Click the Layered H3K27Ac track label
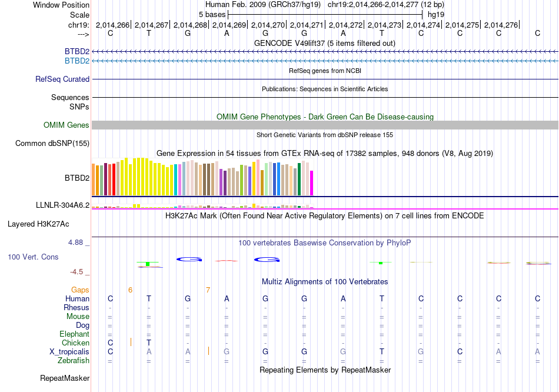559x392 pixels. point(38,224)
